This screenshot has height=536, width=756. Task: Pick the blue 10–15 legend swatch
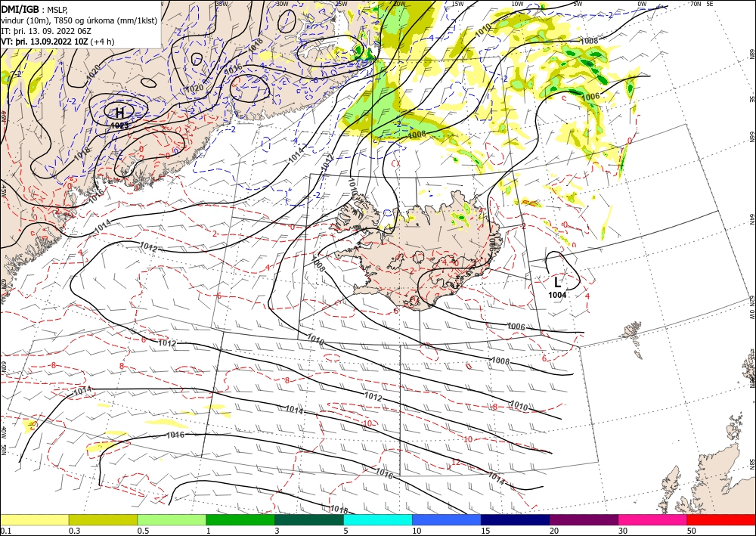[447, 519]
